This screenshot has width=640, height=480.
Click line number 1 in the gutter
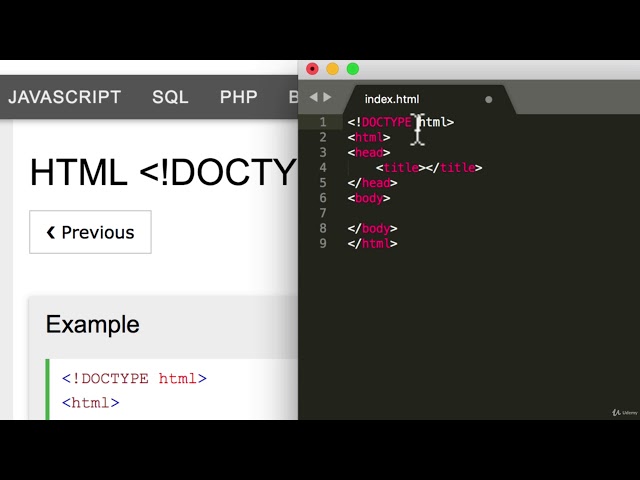[x=323, y=122]
